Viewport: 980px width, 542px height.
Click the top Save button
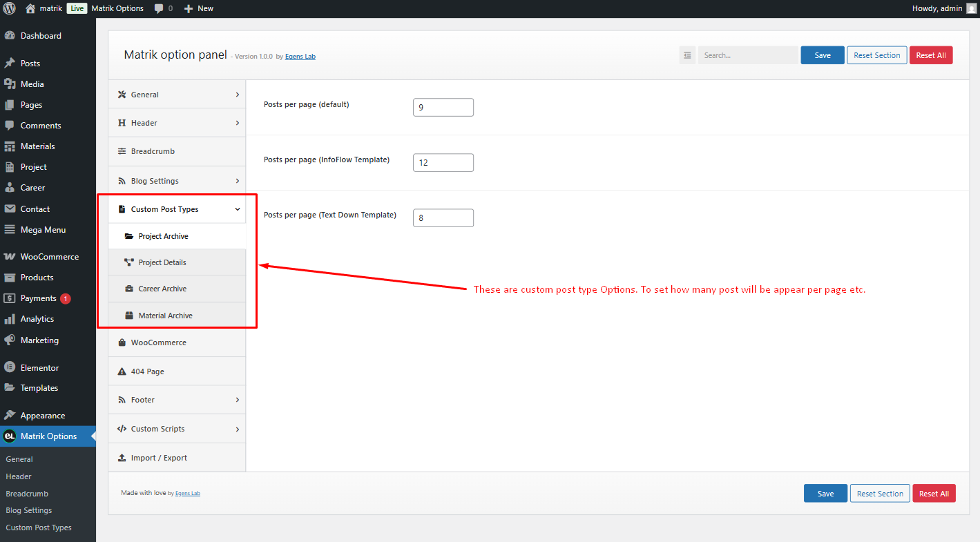coord(823,55)
